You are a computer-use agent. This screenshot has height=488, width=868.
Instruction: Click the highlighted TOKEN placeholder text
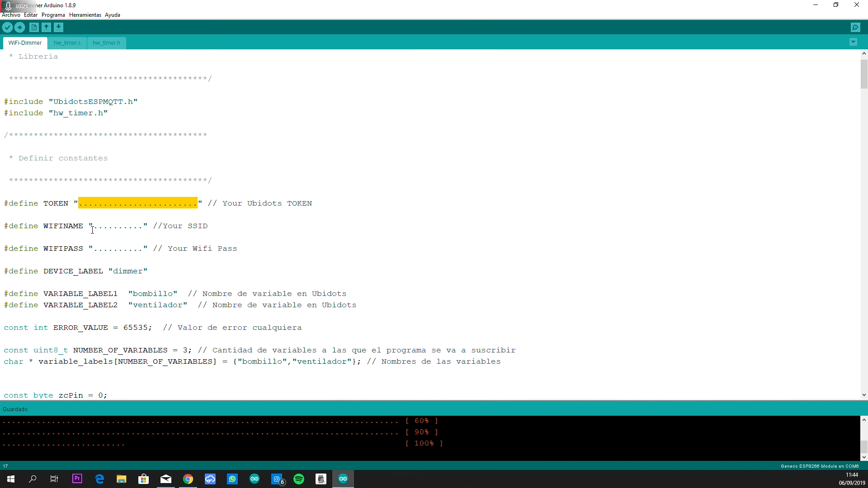(x=138, y=203)
